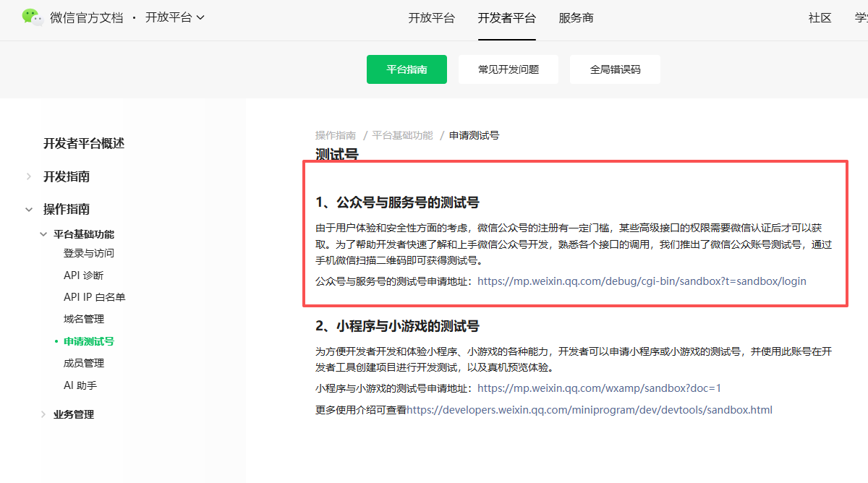
Task: Open the mp.weixin.qq.com debug sandbox login link
Action: tap(642, 281)
